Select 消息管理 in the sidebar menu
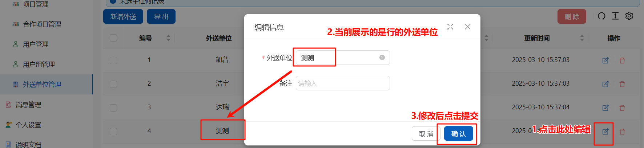This screenshot has height=148, width=644. click(x=28, y=105)
